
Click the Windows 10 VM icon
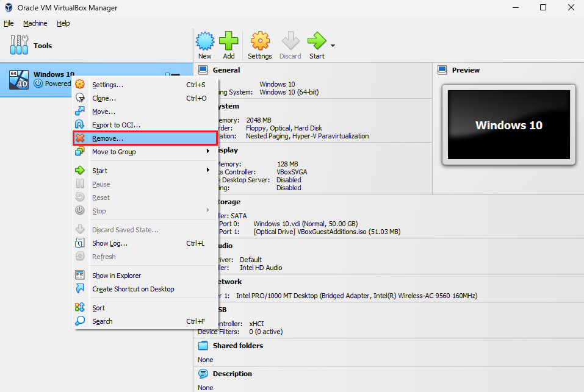pyautogui.click(x=19, y=80)
